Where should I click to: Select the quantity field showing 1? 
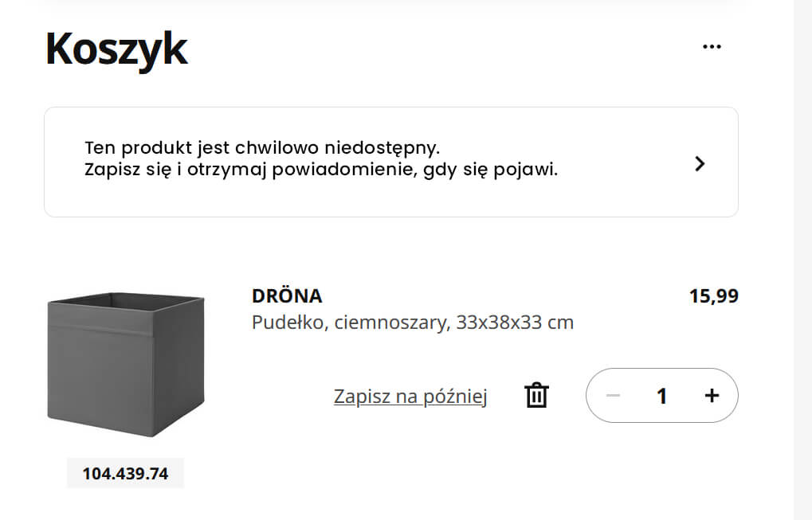(661, 396)
